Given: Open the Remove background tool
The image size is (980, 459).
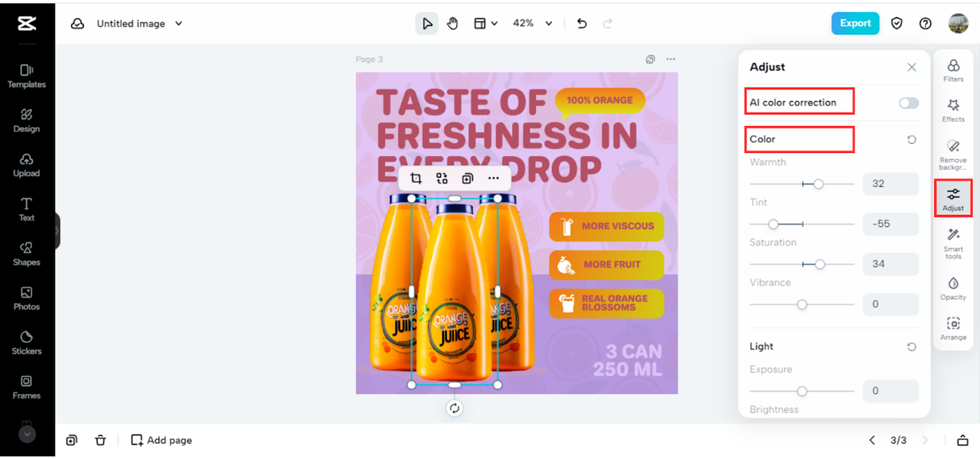Looking at the screenshot, I should (x=953, y=155).
